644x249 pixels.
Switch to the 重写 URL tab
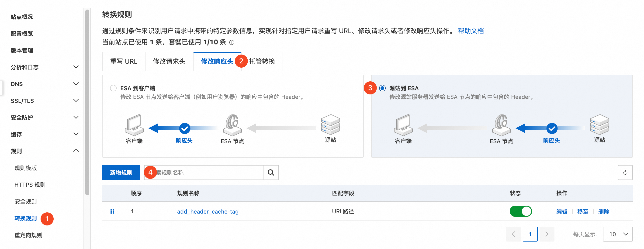coord(124,62)
